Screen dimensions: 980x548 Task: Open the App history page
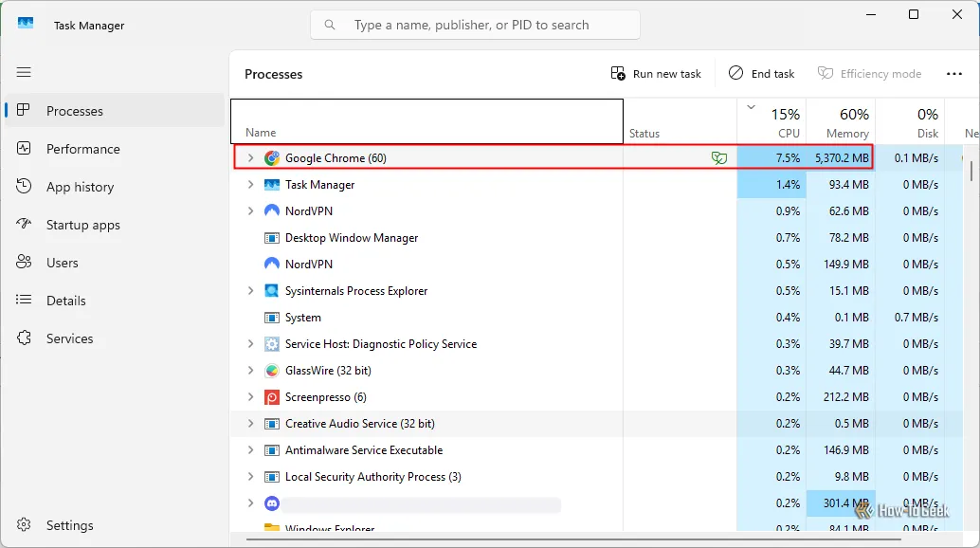(x=80, y=187)
